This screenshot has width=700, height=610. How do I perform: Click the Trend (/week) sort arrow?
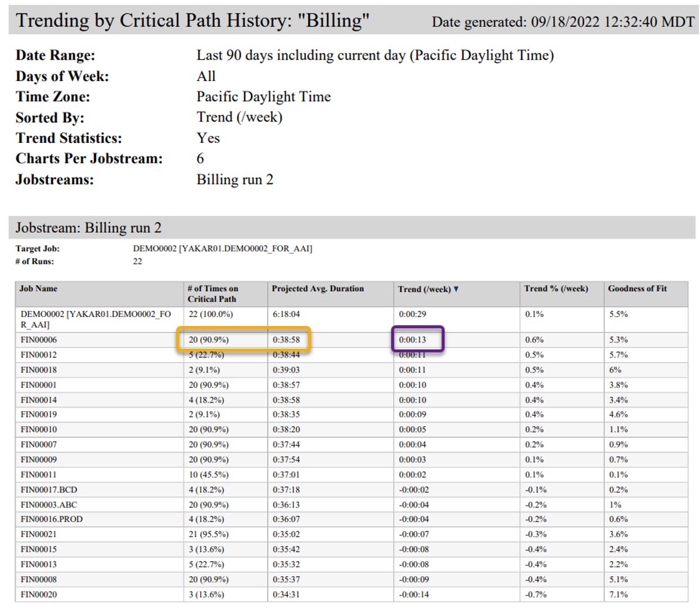pyautogui.click(x=456, y=289)
